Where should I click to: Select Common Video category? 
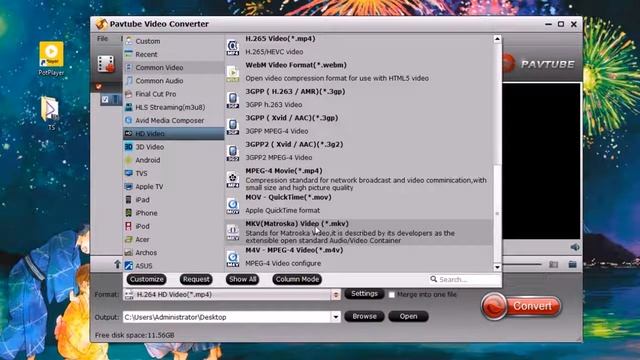point(173,67)
